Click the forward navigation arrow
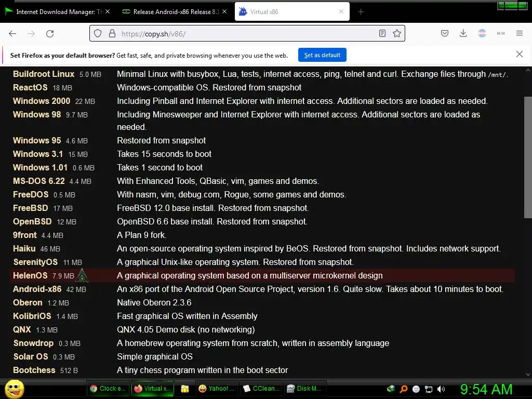 (31, 34)
